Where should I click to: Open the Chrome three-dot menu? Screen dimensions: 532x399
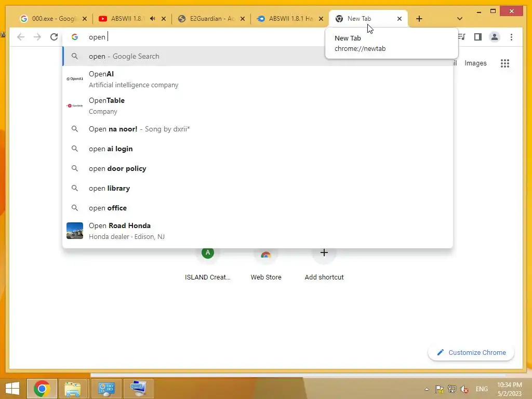point(511,37)
